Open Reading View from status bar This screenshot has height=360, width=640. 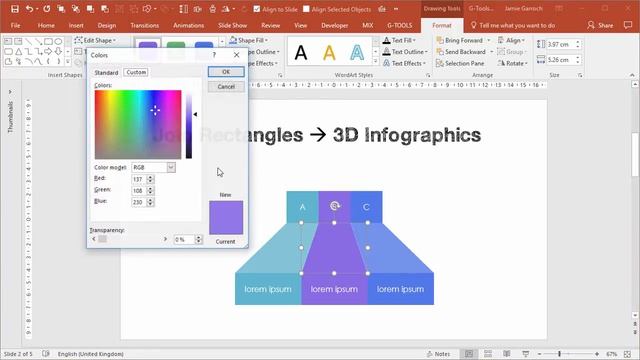click(507, 354)
